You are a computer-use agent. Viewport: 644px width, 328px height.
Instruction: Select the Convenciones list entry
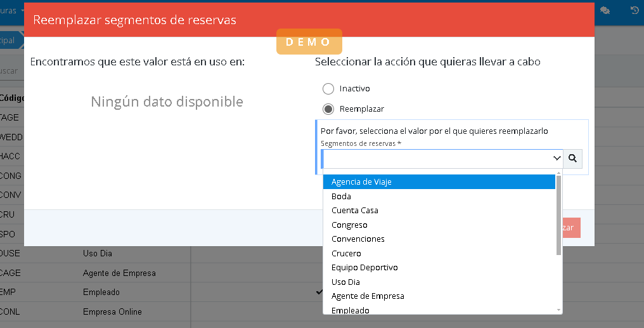[357, 239]
